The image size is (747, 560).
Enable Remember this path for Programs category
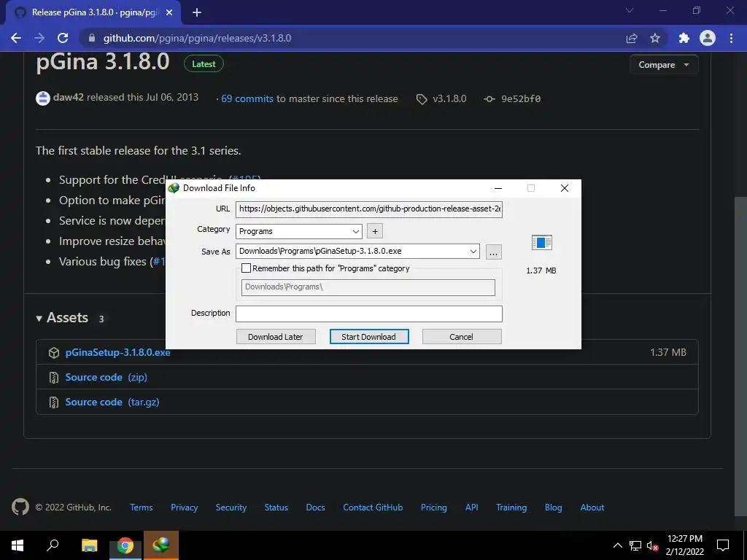click(246, 268)
